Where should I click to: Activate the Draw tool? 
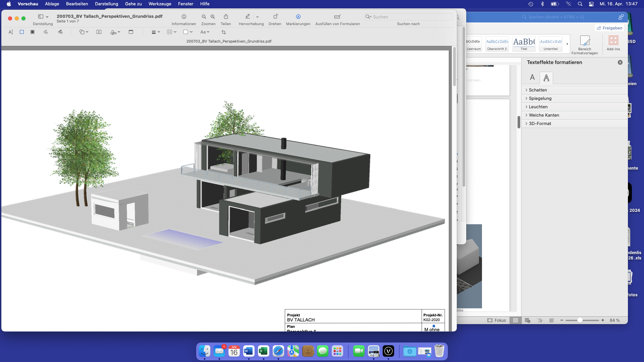tap(60, 32)
